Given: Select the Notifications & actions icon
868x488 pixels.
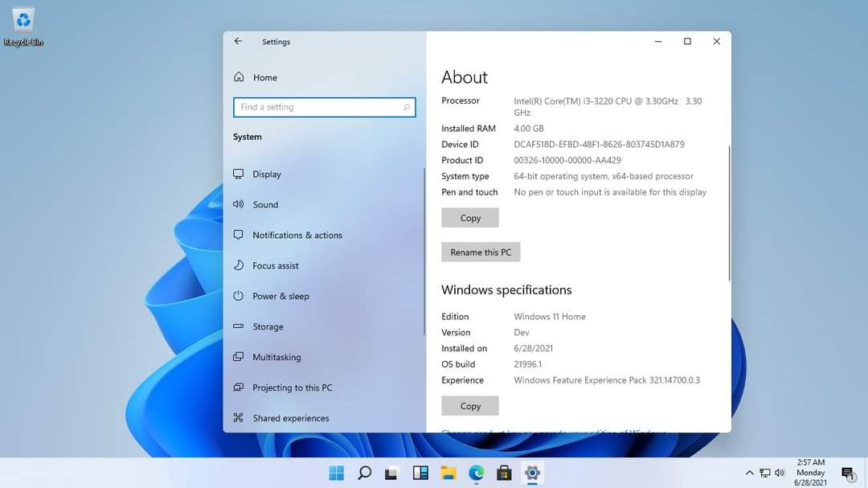Looking at the screenshot, I should coord(238,235).
